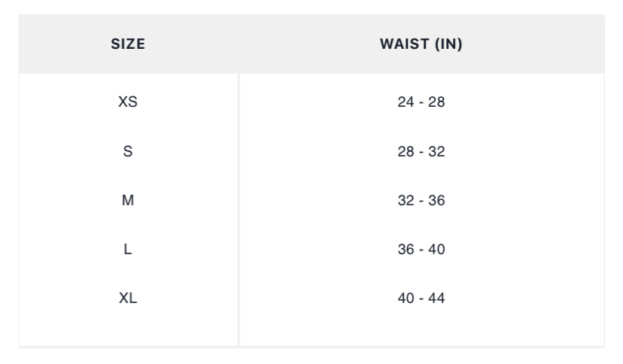This screenshot has width=623, height=364.
Task: Select the XS size cell
Action: (128, 102)
